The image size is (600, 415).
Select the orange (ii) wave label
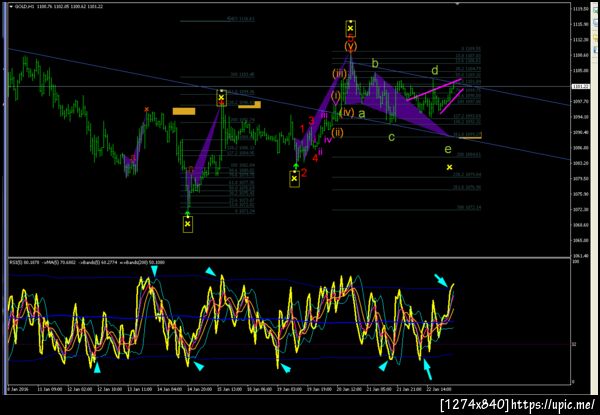(x=337, y=133)
